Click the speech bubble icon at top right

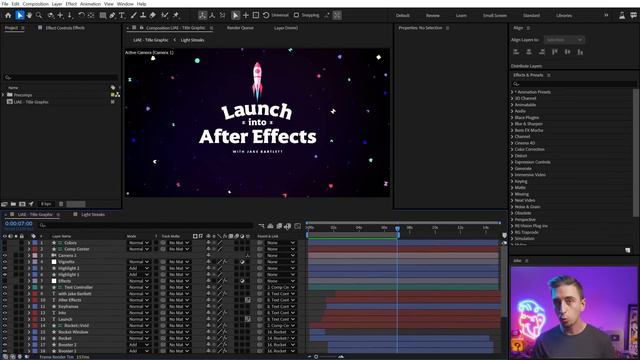[633, 16]
